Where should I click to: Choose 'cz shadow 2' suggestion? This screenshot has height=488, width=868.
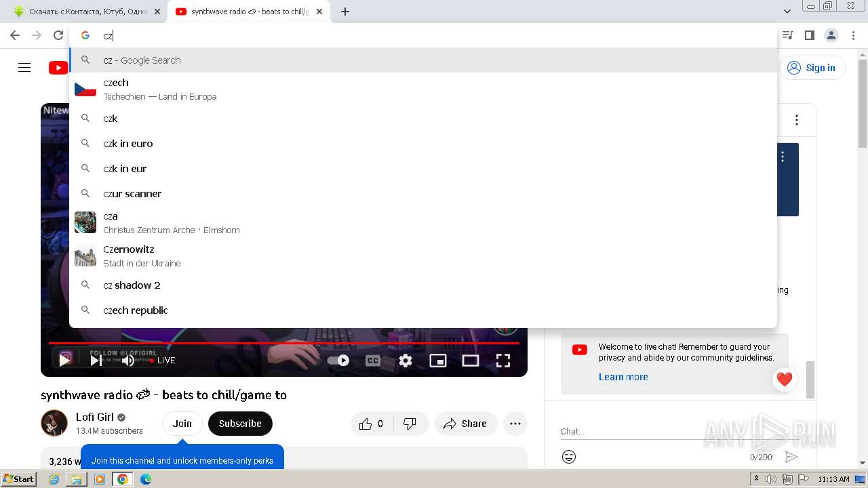tap(423, 285)
